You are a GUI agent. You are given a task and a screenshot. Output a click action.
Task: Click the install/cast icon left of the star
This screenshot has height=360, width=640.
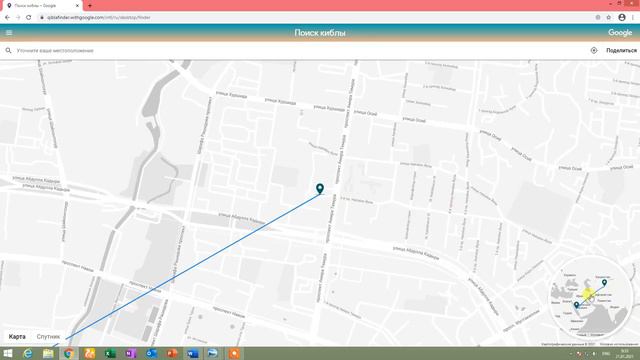coord(598,18)
